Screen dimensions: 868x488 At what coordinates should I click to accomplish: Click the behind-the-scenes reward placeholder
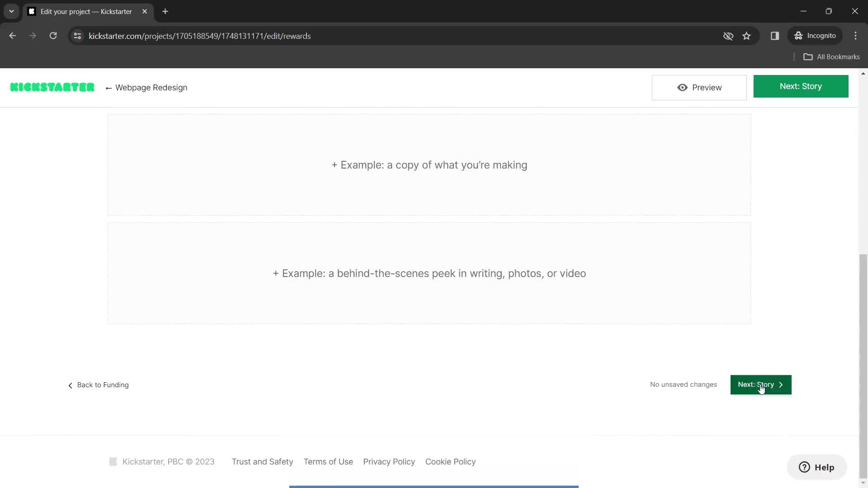[x=429, y=273]
